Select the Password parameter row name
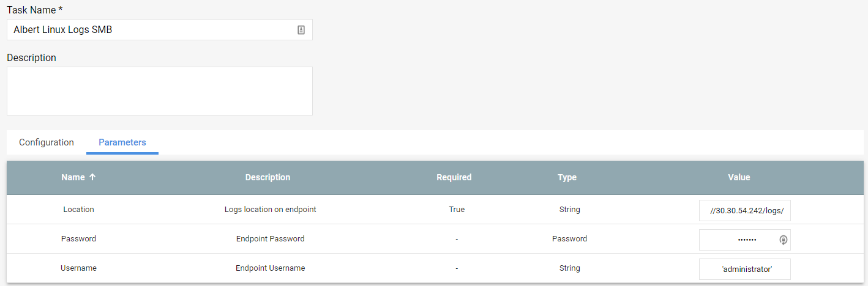 click(78, 238)
